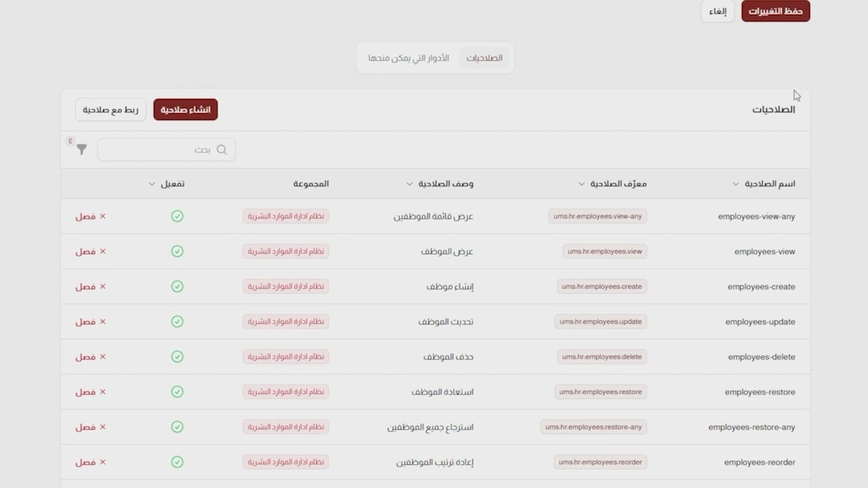Click the حفظ التغييرات save button
The width and height of the screenshot is (868, 488).
[775, 12]
